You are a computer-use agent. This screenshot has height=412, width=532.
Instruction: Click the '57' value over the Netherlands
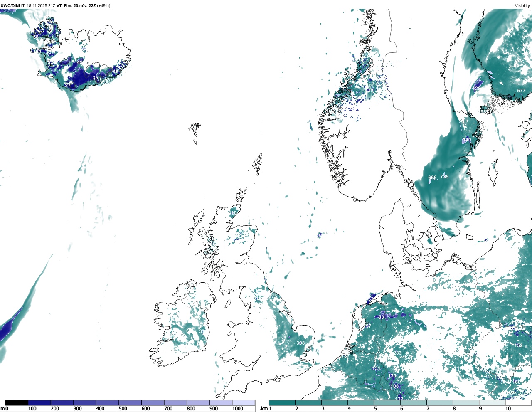click(368, 326)
